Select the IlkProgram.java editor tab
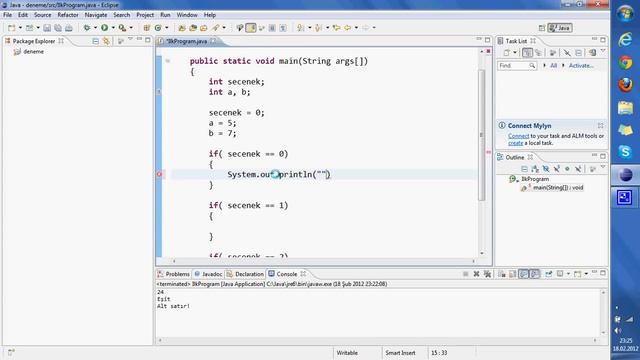Image resolution: width=640 pixels, height=360 pixels. click(187, 41)
